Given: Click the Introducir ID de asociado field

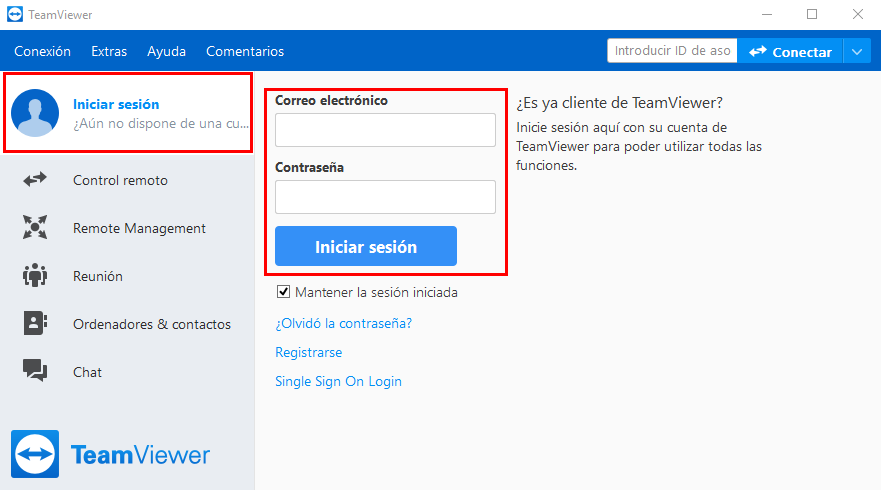Looking at the screenshot, I should pos(672,51).
